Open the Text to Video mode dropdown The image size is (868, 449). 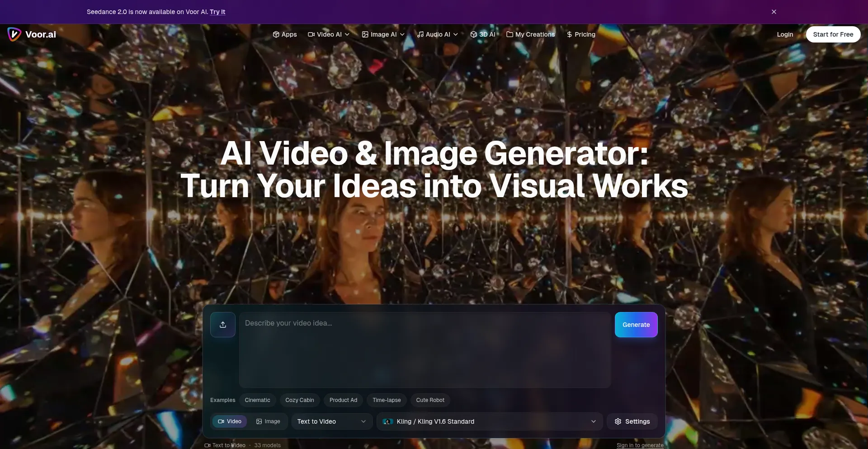[x=332, y=421]
